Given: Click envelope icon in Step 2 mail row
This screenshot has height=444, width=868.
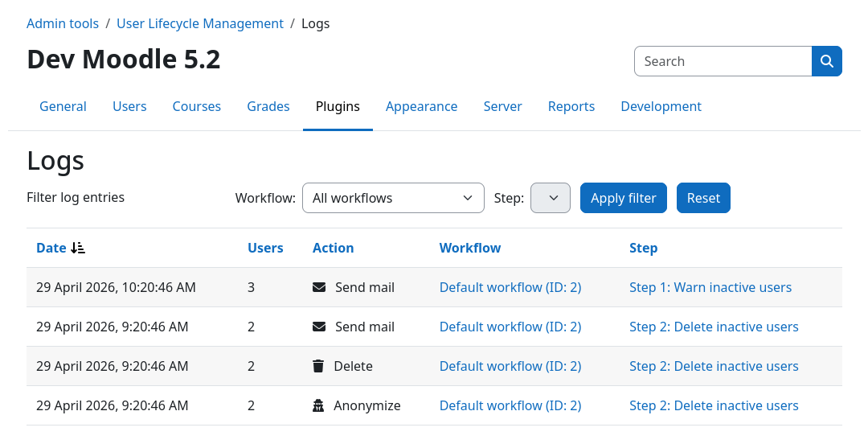Looking at the screenshot, I should coord(319,327).
